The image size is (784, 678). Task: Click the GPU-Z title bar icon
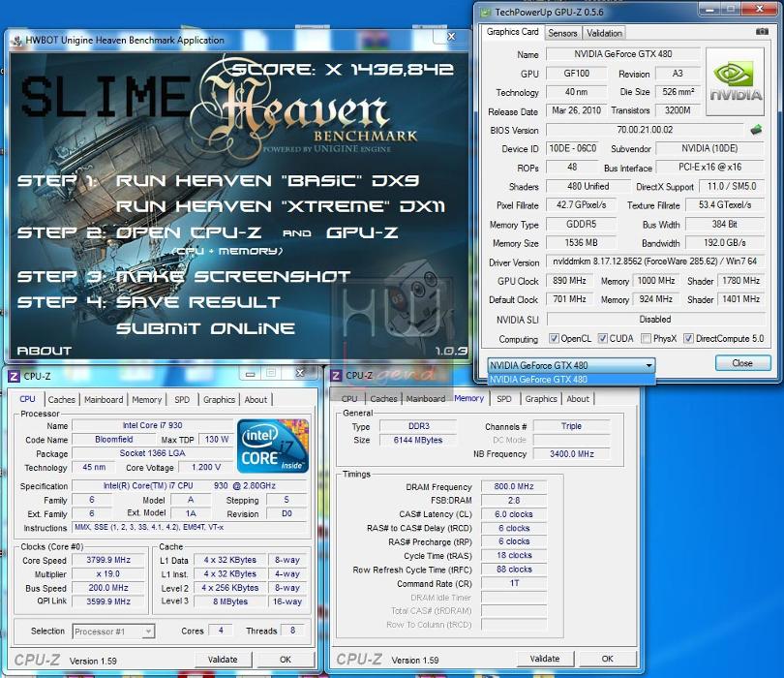[486, 12]
